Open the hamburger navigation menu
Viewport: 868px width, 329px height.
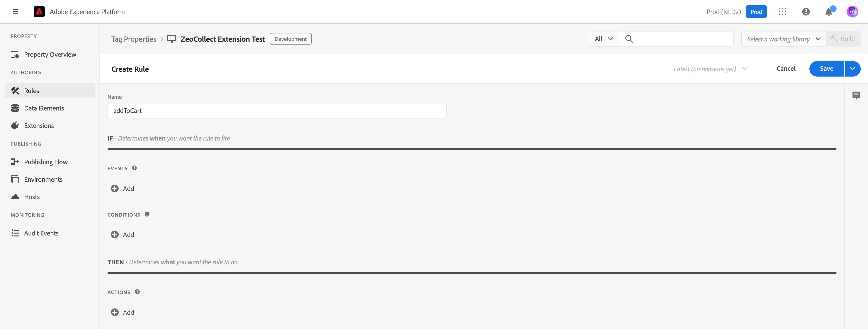(x=15, y=11)
